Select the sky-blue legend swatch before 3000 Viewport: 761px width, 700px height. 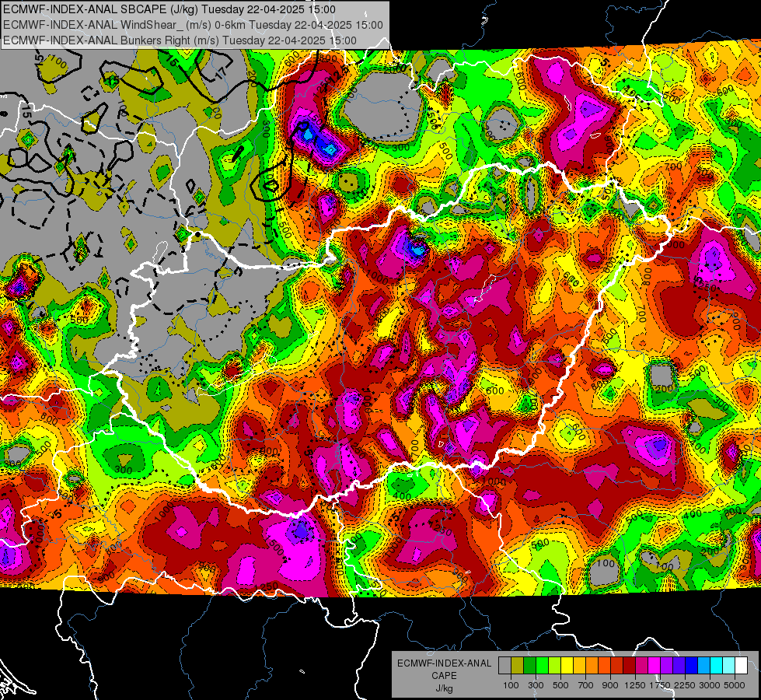pyautogui.click(x=704, y=666)
